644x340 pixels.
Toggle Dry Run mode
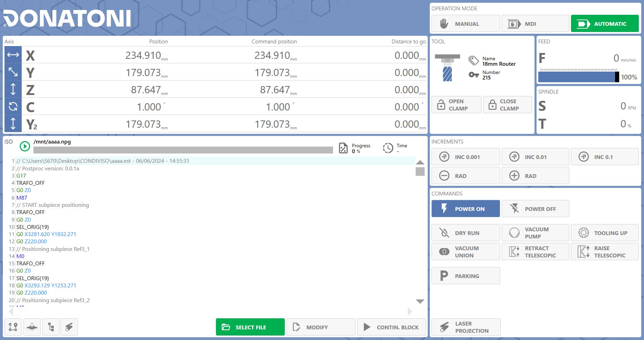pyautogui.click(x=466, y=233)
